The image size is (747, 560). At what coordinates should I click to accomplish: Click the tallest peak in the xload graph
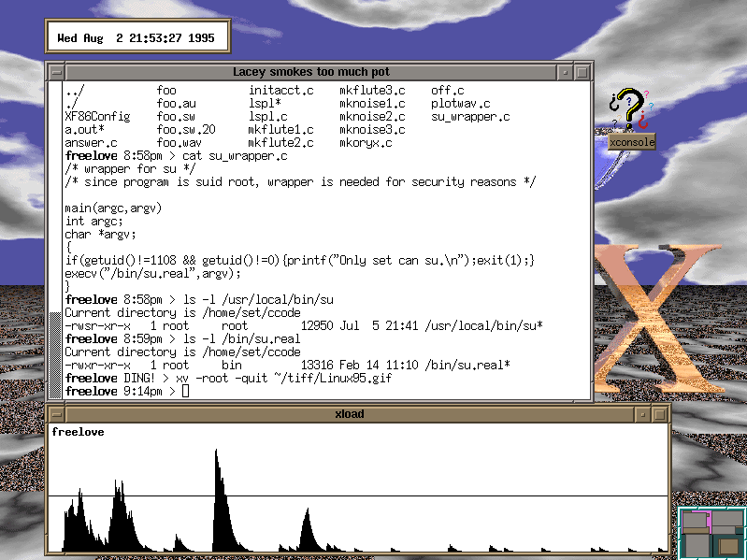217,453
